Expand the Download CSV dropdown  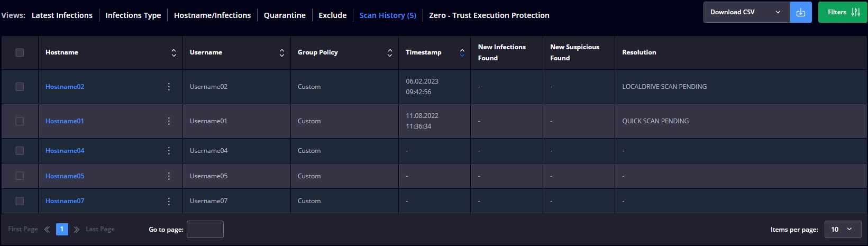click(747, 12)
